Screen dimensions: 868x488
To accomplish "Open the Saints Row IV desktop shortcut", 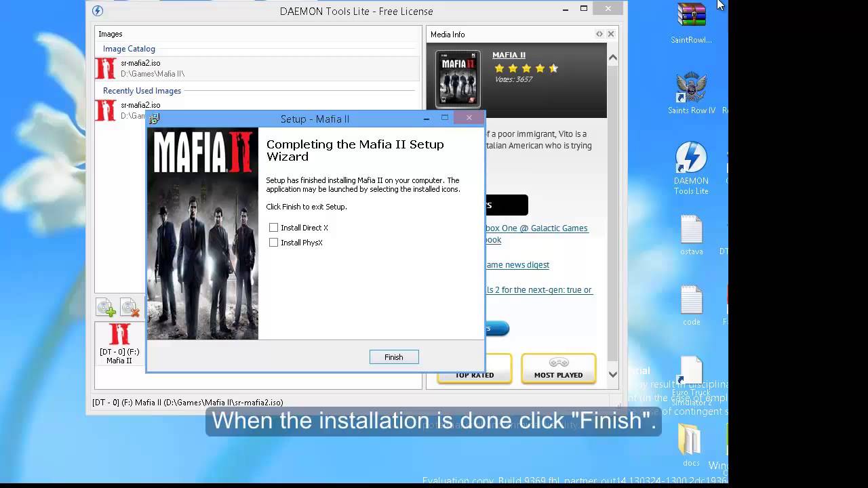I will click(692, 93).
